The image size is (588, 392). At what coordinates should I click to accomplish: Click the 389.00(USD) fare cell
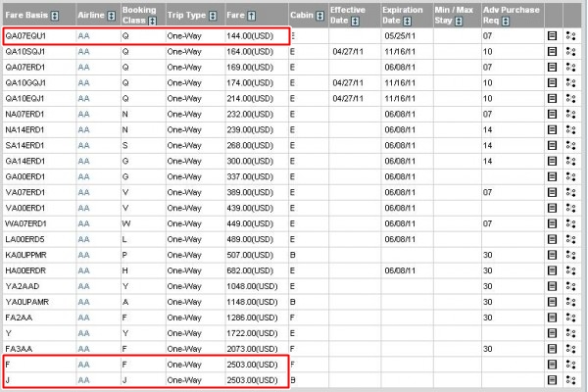250,192
